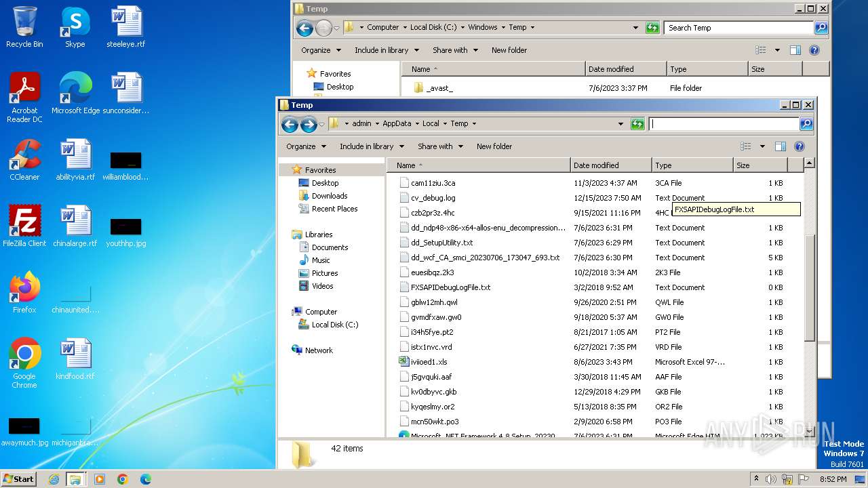
Task: Click New folder in front window
Action: 494,146
